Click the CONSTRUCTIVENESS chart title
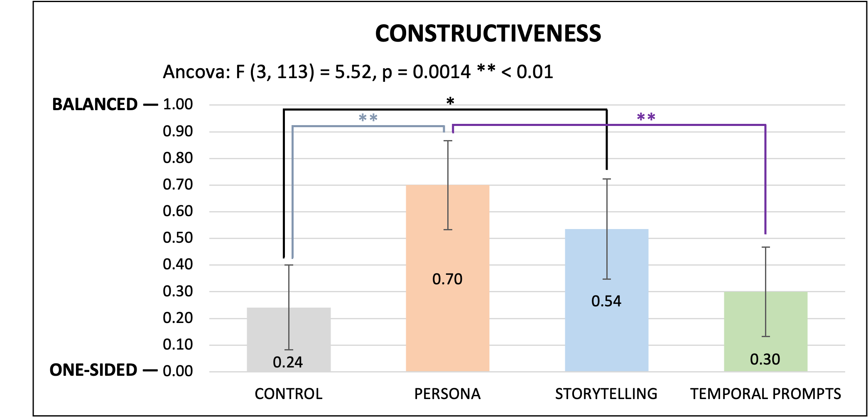 (488, 34)
